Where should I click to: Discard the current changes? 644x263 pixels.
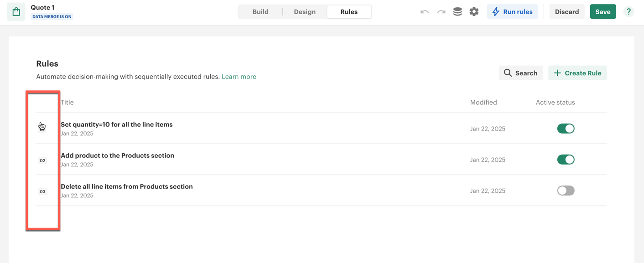pyautogui.click(x=566, y=12)
